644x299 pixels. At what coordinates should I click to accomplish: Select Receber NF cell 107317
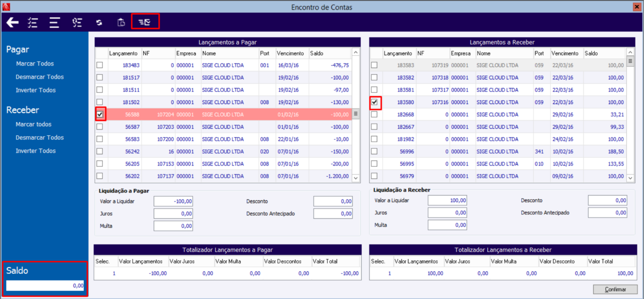[433, 90]
